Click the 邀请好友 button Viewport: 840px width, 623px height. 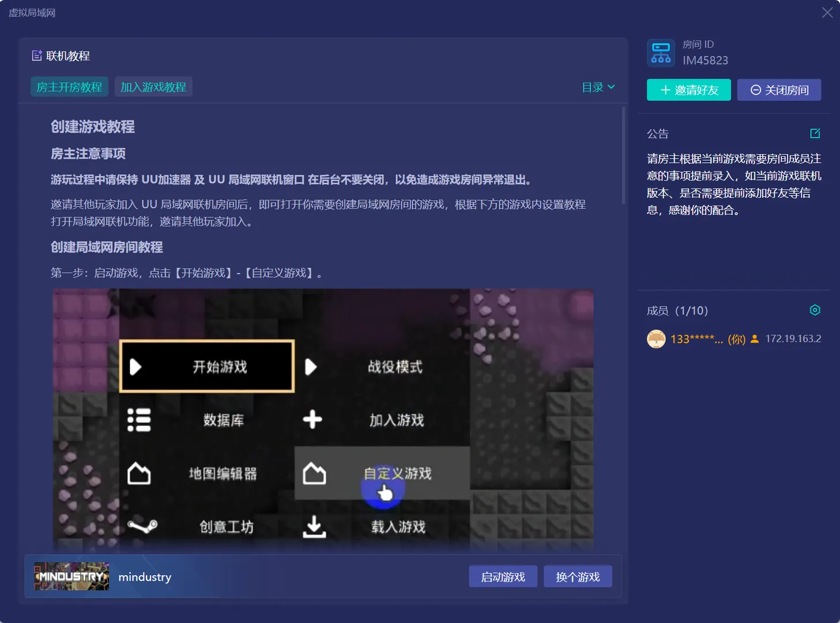[x=689, y=90]
